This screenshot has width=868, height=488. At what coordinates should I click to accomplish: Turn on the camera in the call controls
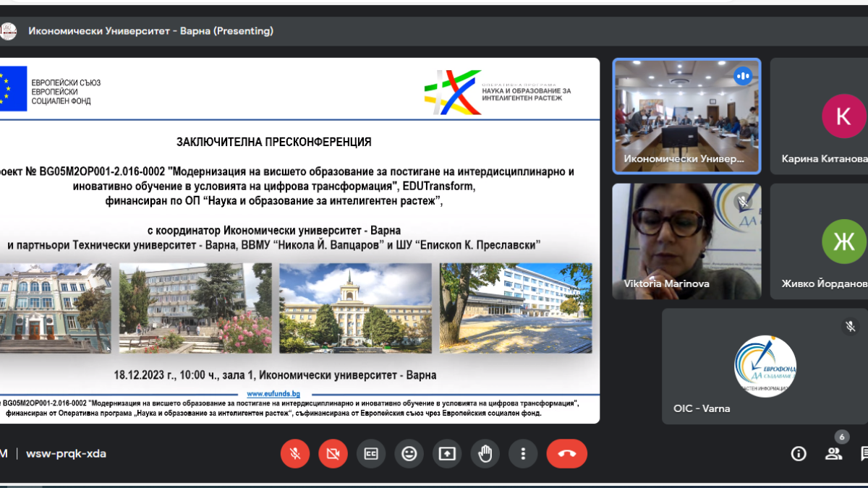click(x=333, y=453)
